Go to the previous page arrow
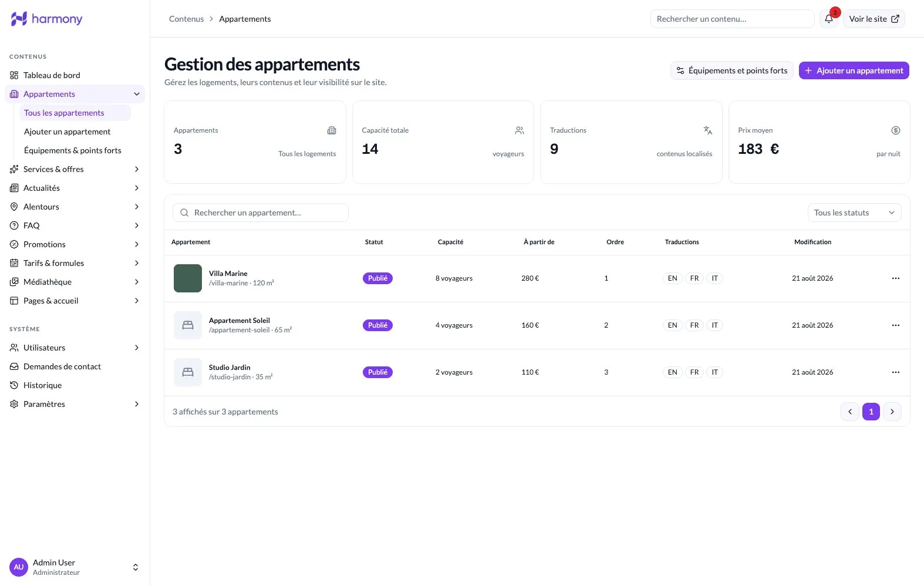Image resolution: width=924 pixels, height=586 pixels. pos(850,412)
